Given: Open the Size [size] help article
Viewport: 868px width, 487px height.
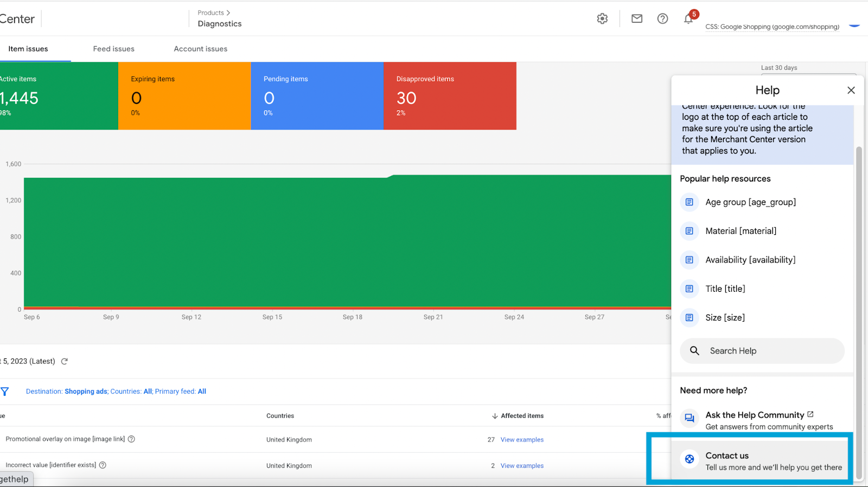Looking at the screenshot, I should pos(725,317).
